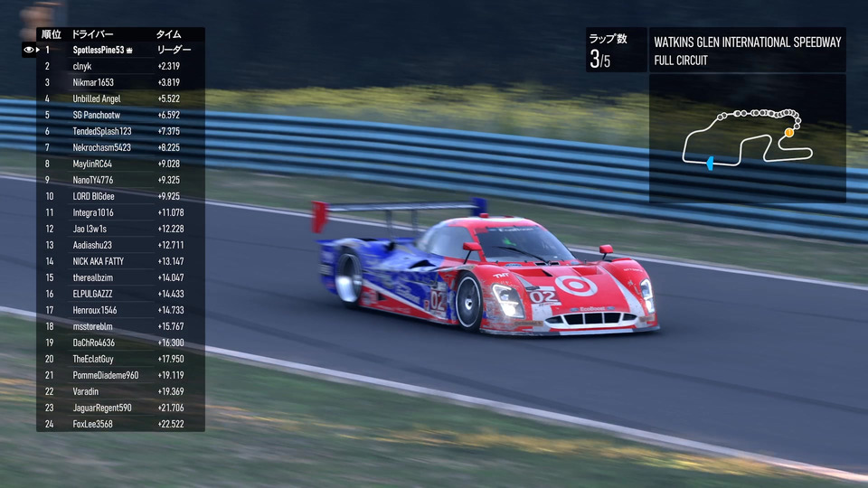The image size is (868, 488).
Task: Click the eye spectator icon beside position 1
Action: click(x=28, y=50)
